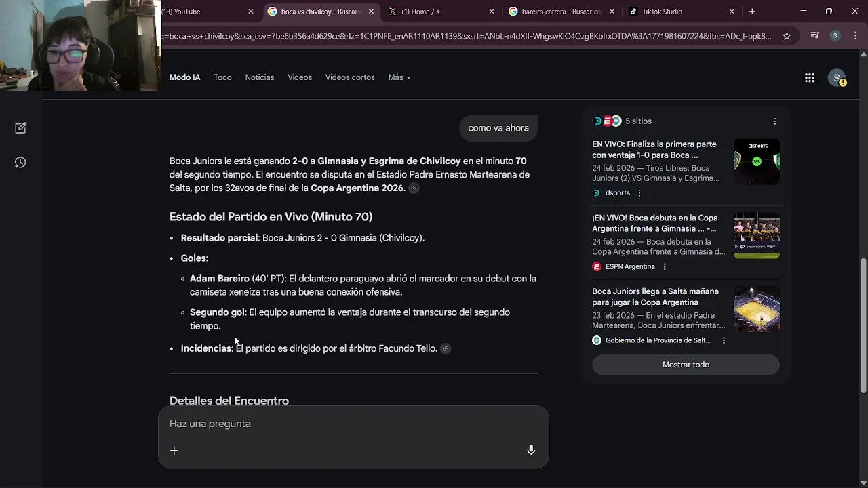
Task: Click Detalles del Encuentro heading
Action: [x=229, y=401]
